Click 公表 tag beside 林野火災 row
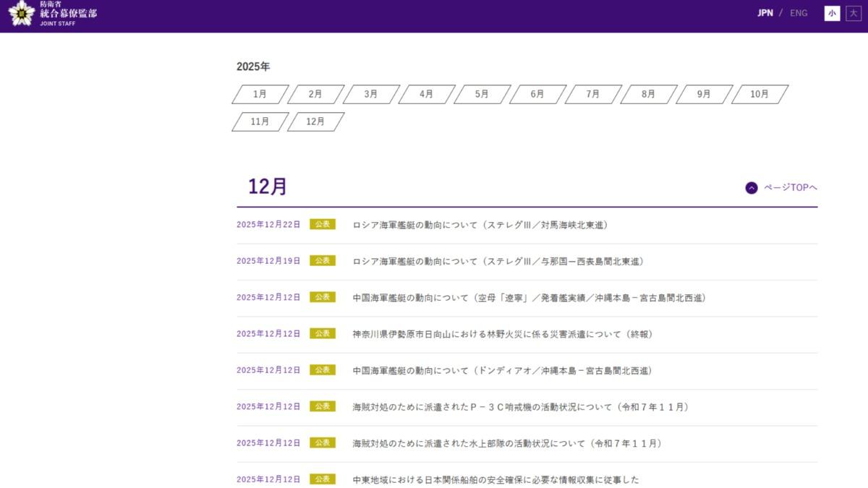The height and width of the screenshot is (488, 868). [x=323, y=333]
